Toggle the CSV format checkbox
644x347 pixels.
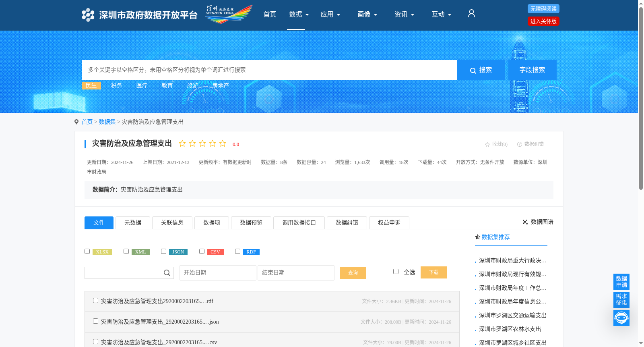coord(202,251)
